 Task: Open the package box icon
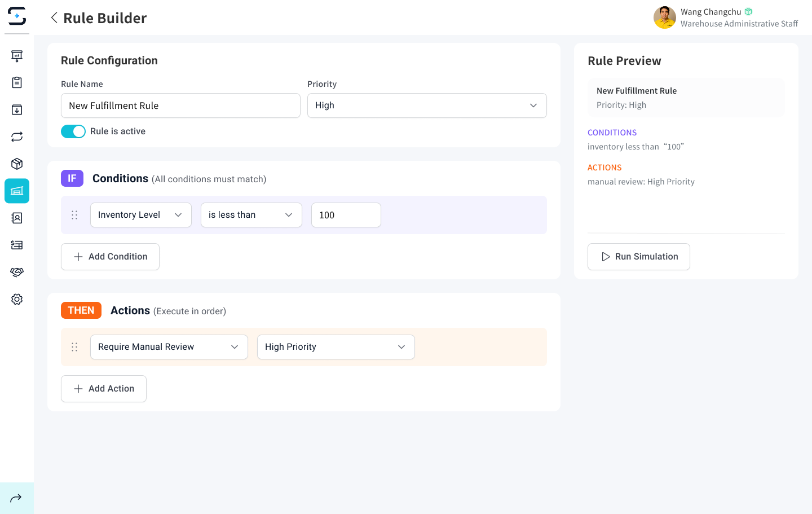coord(17,164)
